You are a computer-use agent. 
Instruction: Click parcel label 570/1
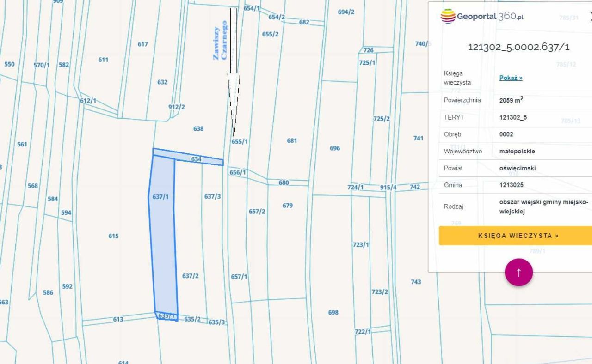pyautogui.click(x=42, y=65)
